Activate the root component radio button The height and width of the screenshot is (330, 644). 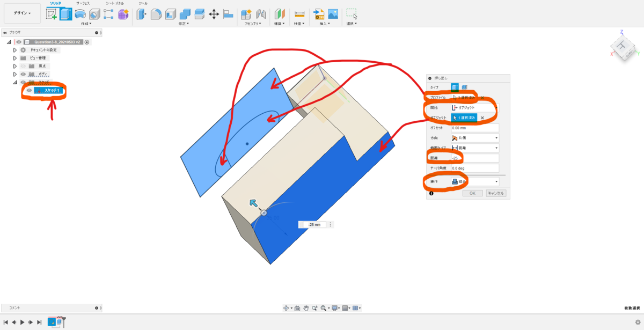[x=87, y=42]
